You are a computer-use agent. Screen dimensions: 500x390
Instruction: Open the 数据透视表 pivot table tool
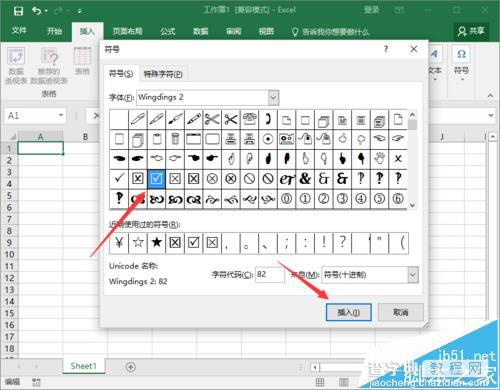(x=16, y=65)
